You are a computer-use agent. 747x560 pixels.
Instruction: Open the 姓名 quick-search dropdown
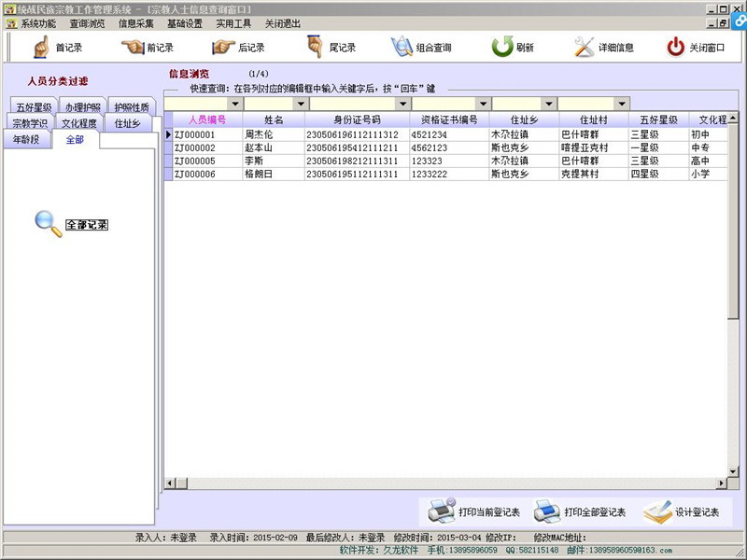point(301,104)
